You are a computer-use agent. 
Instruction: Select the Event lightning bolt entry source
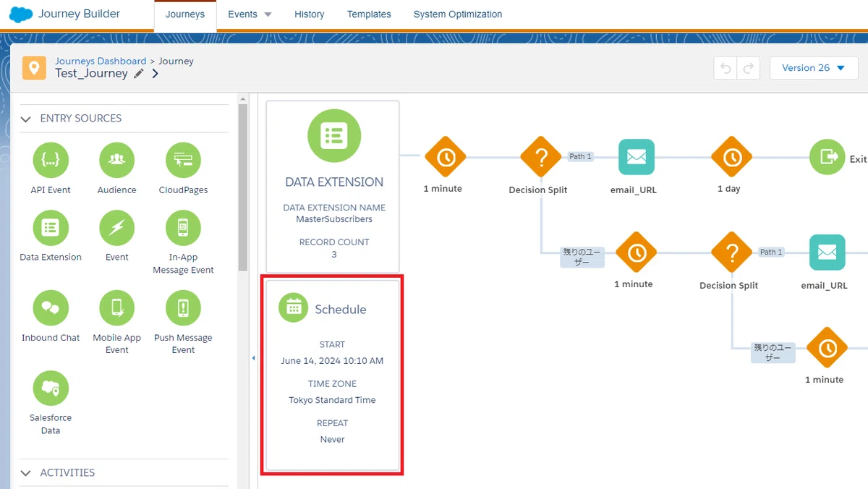[116, 228]
